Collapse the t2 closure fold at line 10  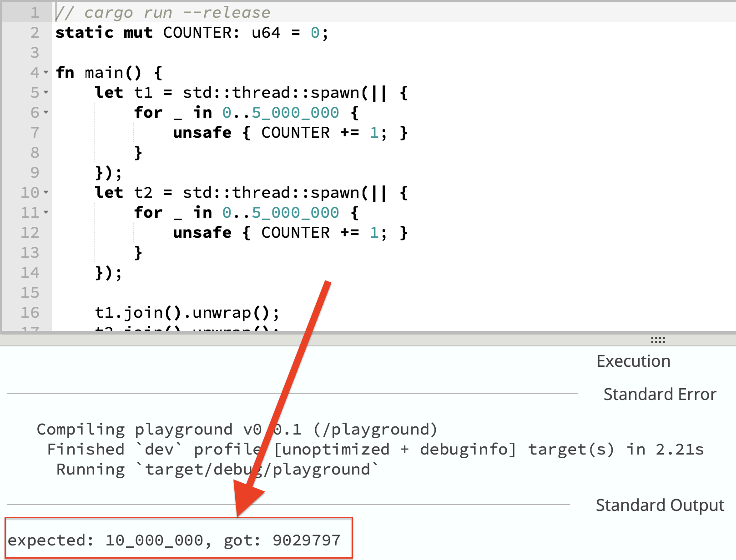pyautogui.click(x=47, y=192)
